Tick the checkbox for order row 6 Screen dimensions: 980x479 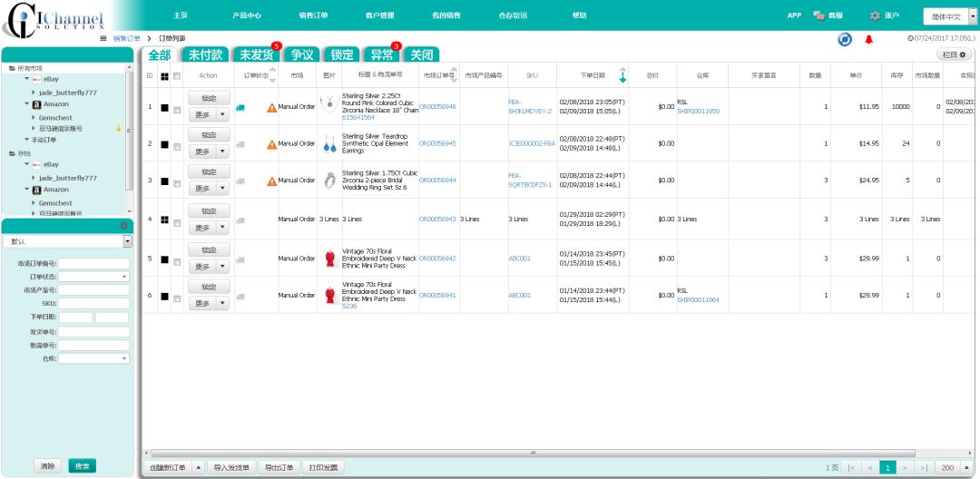[x=177, y=298]
